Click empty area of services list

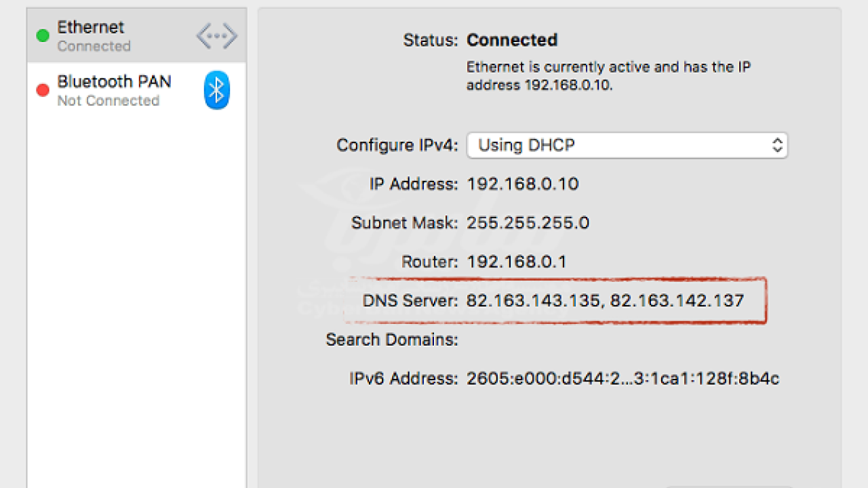(136, 298)
